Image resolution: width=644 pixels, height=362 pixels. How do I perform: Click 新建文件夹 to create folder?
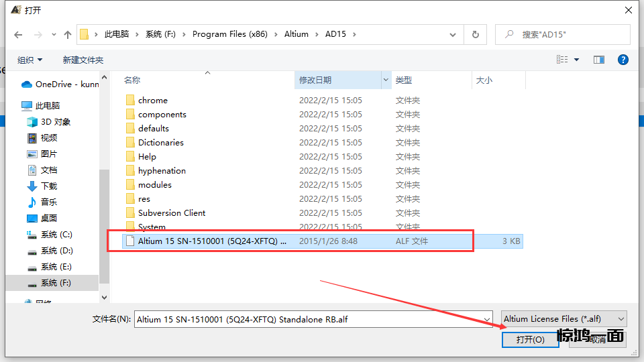83,60
